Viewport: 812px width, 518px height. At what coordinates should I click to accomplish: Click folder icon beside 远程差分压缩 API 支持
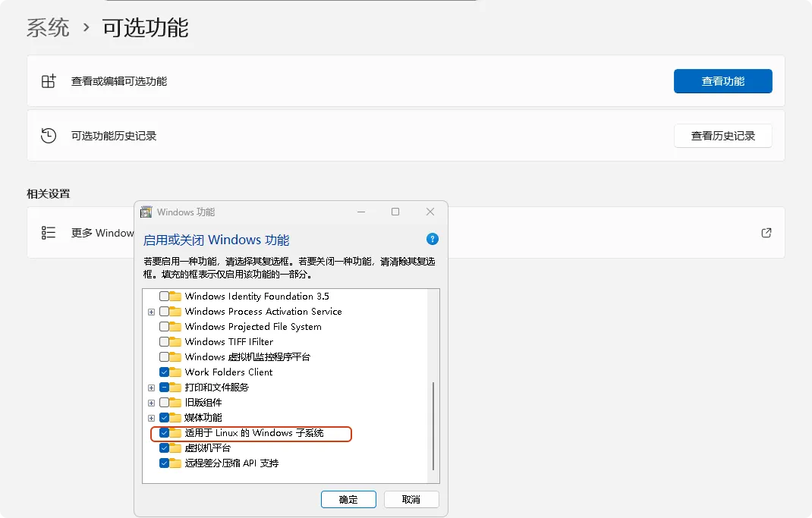[175, 463]
